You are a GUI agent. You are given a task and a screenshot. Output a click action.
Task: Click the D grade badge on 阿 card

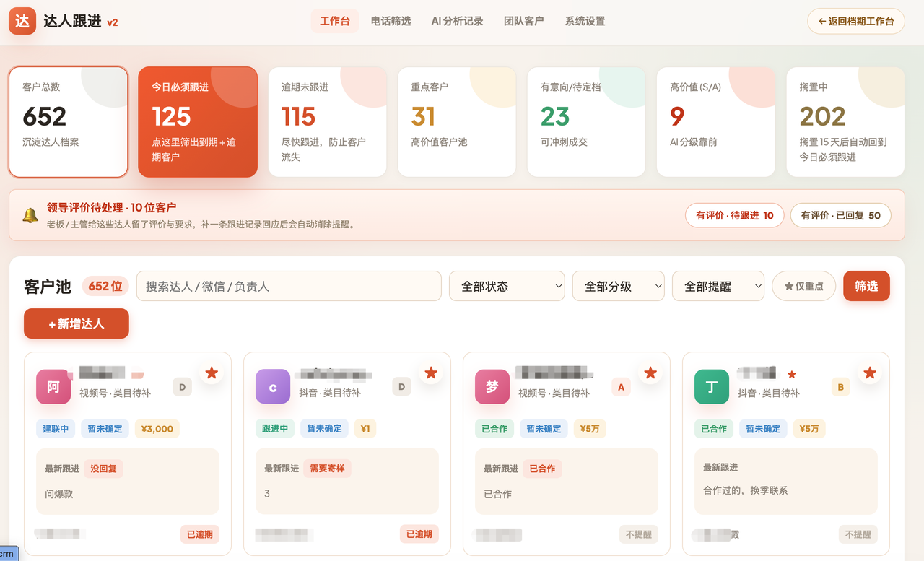click(182, 387)
